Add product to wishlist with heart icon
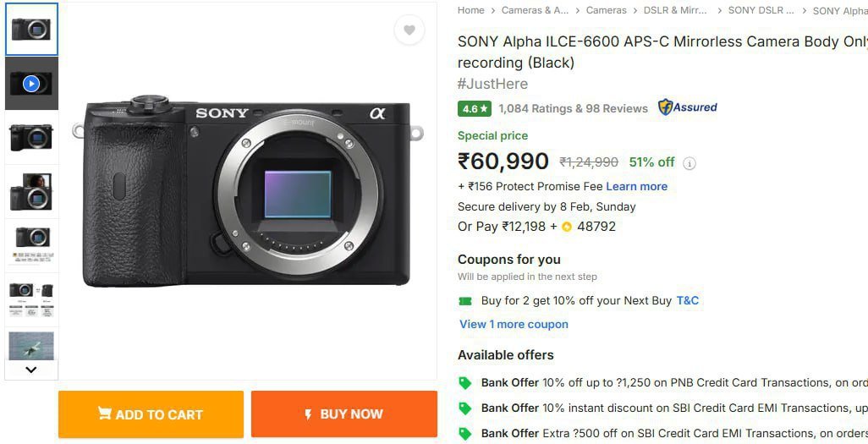 pyautogui.click(x=409, y=30)
